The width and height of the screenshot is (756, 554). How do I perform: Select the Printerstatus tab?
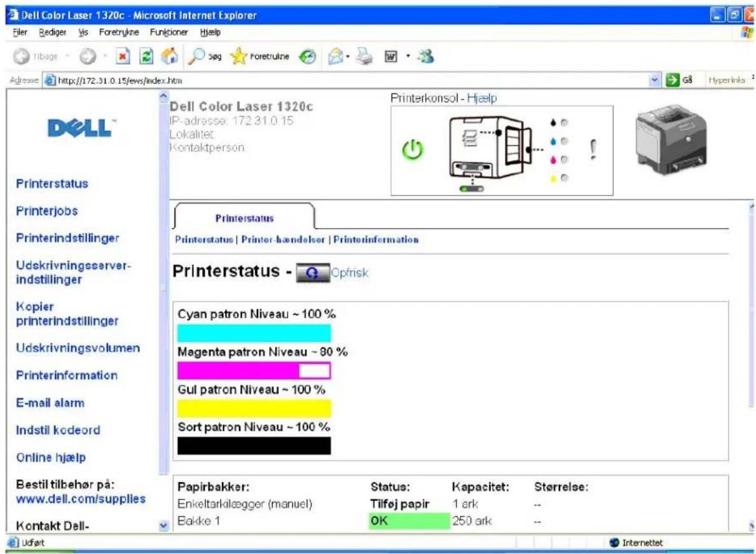click(244, 218)
